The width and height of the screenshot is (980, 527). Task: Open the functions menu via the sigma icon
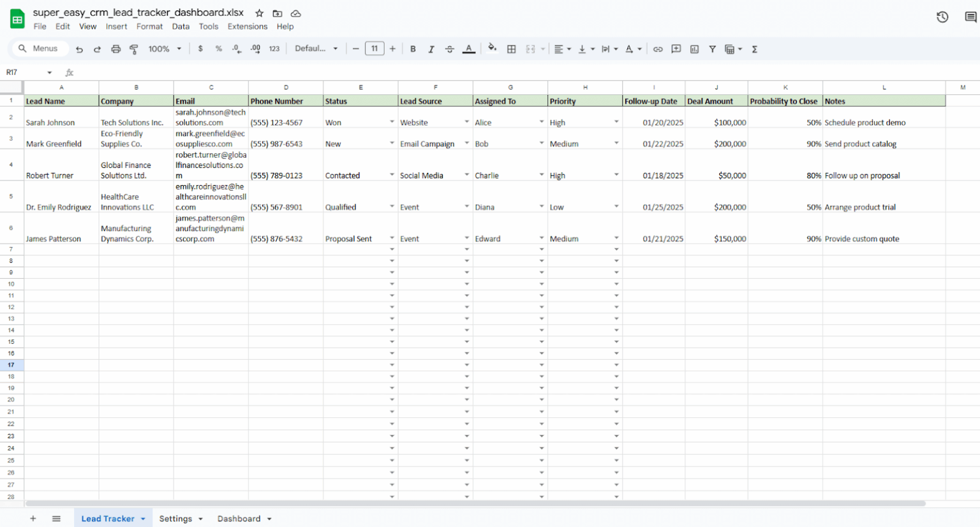pyautogui.click(x=754, y=48)
